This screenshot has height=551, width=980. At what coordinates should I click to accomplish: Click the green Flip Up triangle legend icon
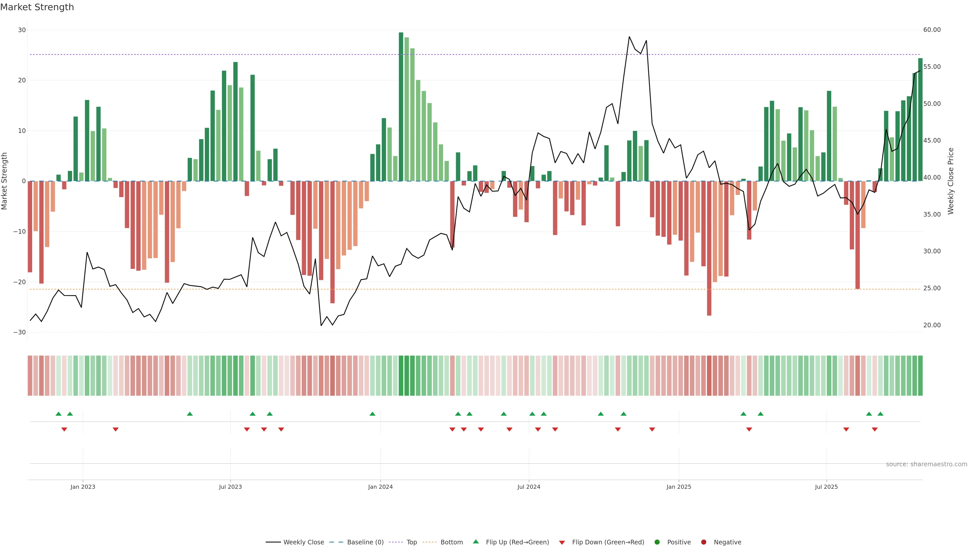pos(475,542)
